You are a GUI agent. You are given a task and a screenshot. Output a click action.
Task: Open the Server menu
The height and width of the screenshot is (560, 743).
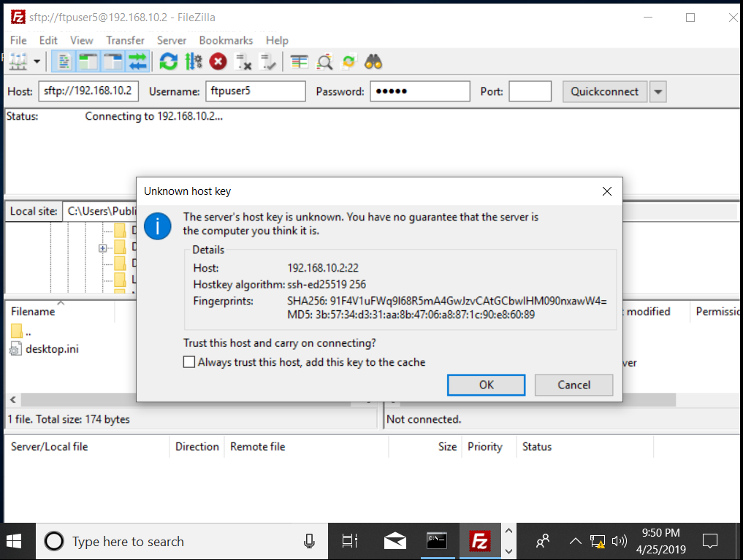click(172, 40)
